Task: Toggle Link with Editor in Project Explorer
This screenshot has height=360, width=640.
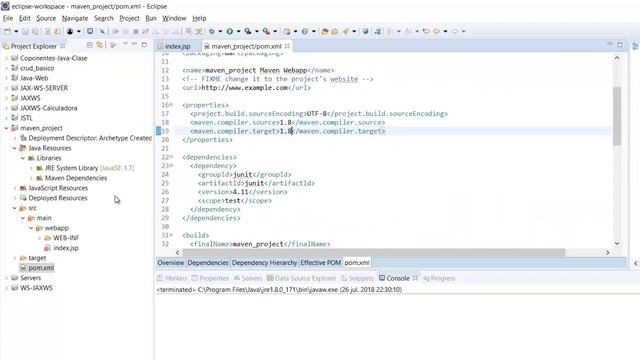Action: (x=100, y=45)
